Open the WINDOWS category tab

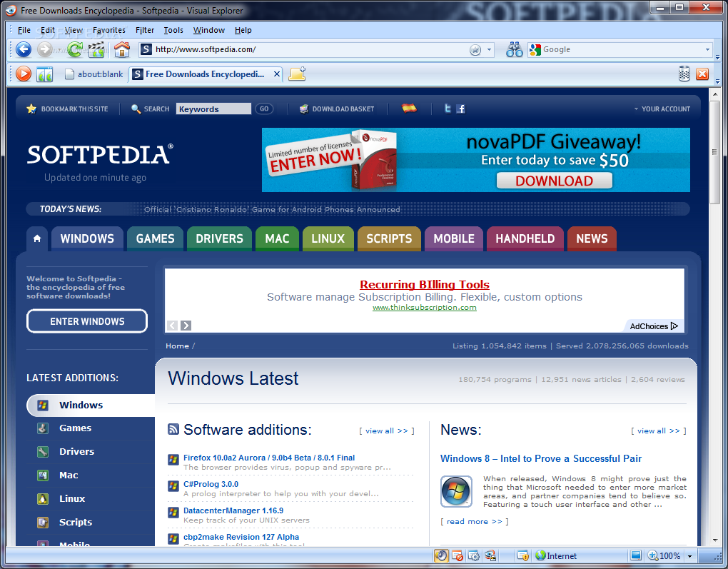point(87,238)
